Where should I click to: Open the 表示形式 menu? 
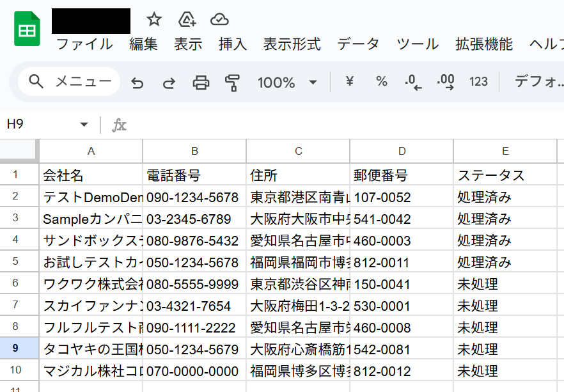pos(292,44)
